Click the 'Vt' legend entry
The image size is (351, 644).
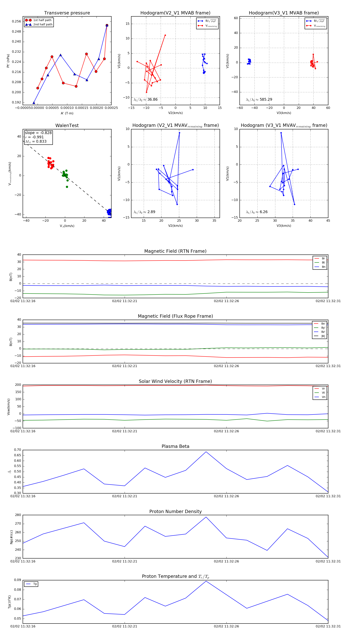click(x=320, y=393)
